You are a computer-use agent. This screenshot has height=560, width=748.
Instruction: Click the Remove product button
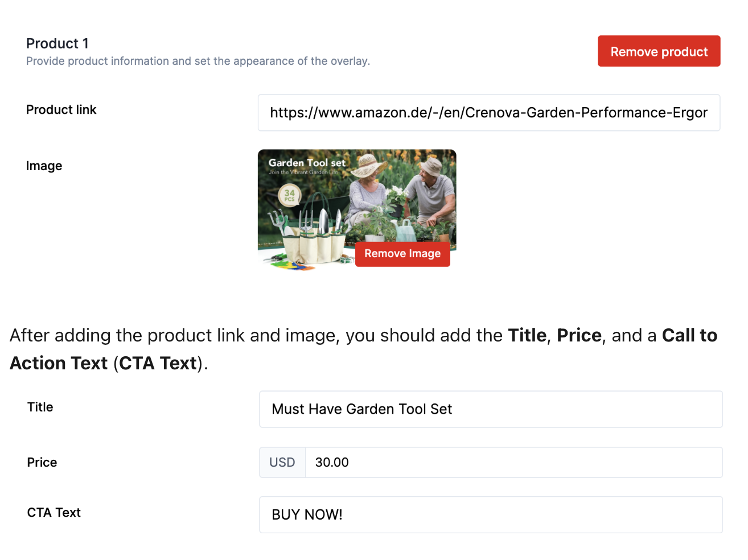pos(659,51)
